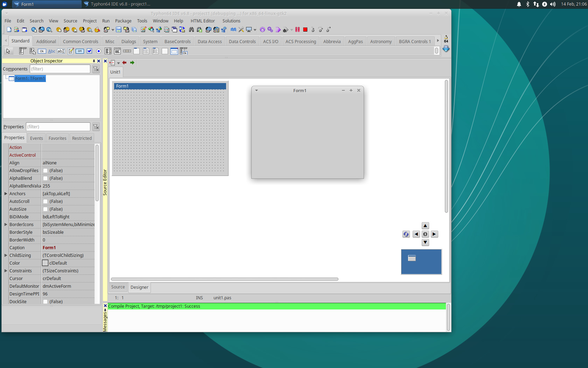Open the Project menu

coord(90,21)
